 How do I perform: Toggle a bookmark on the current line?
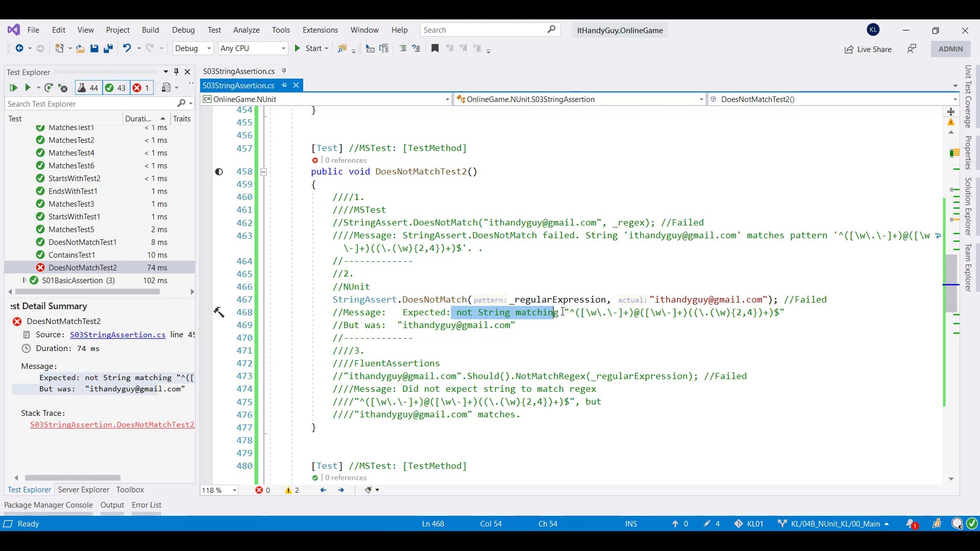435,48
